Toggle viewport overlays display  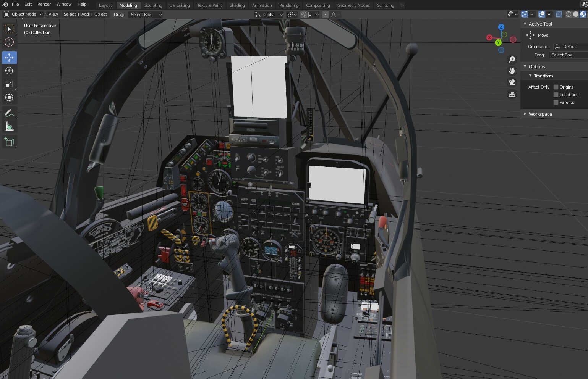pyautogui.click(x=542, y=14)
